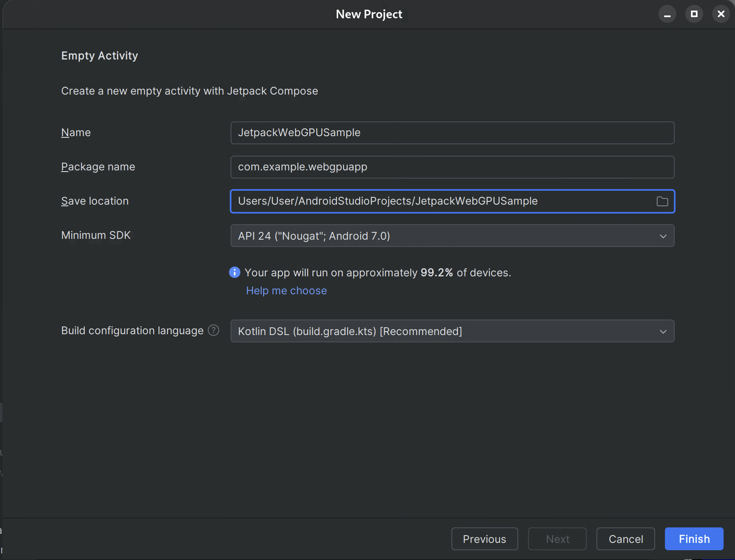Click the close window icon
The image size is (735, 560).
pos(721,13)
